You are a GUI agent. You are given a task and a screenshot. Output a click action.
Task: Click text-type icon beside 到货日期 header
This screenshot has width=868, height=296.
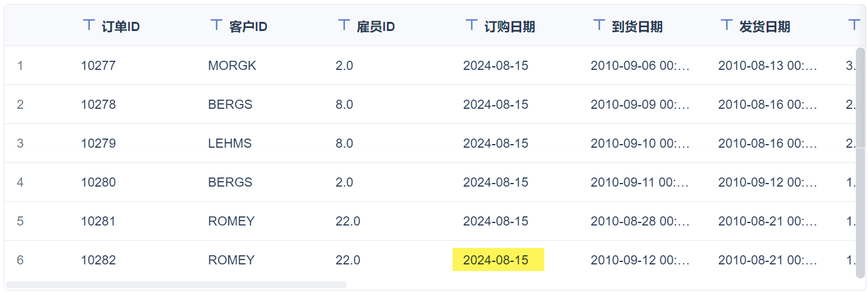(599, 25)
